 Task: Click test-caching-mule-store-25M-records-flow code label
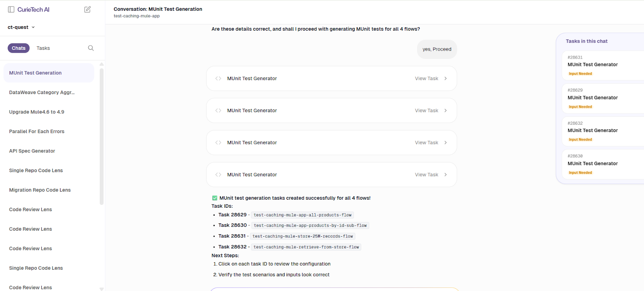303,237
